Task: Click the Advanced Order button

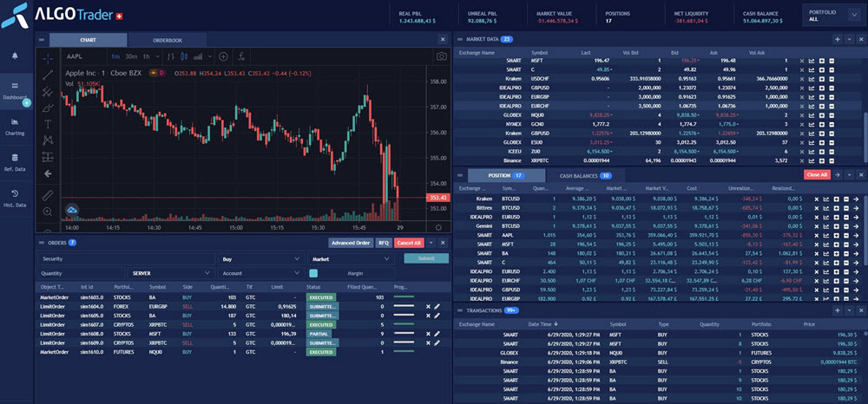Action: 351,243
